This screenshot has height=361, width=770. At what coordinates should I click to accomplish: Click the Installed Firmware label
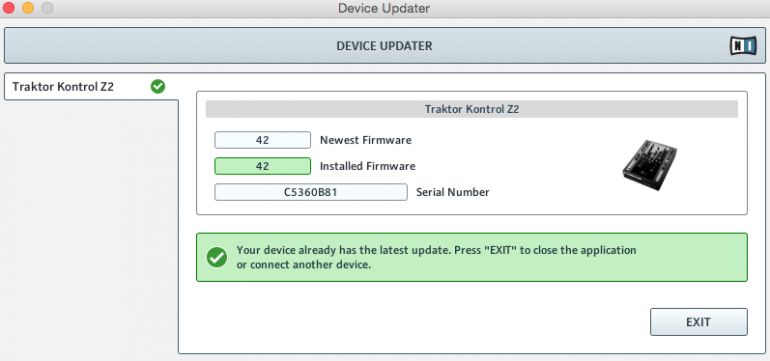click(368, 167)
